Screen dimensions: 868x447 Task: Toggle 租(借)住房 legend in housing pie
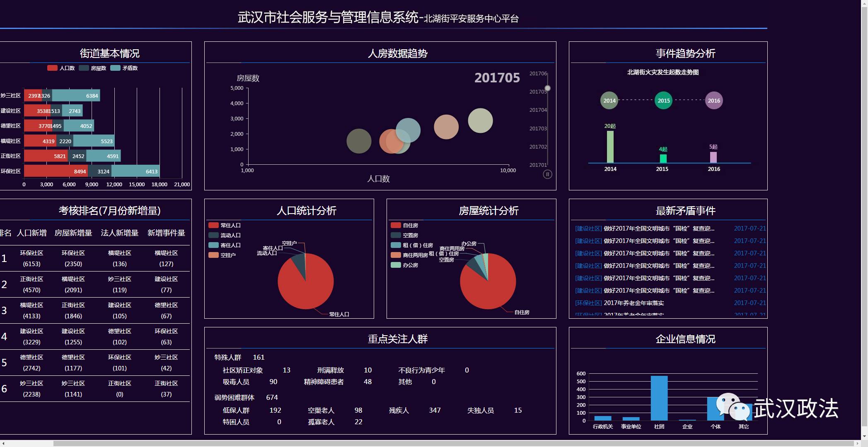click(x=412, y=245)
